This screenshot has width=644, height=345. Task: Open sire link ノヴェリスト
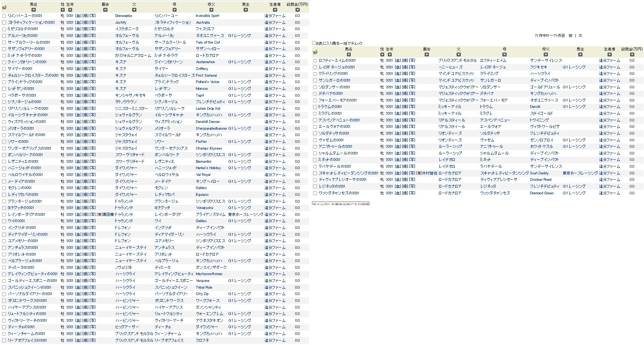(x=124, y=268)
